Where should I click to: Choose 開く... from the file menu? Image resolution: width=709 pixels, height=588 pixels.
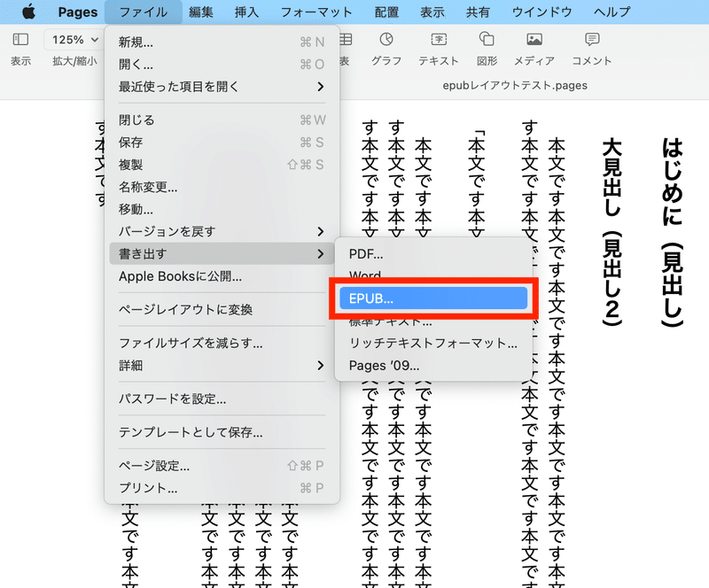coord(222,64)
